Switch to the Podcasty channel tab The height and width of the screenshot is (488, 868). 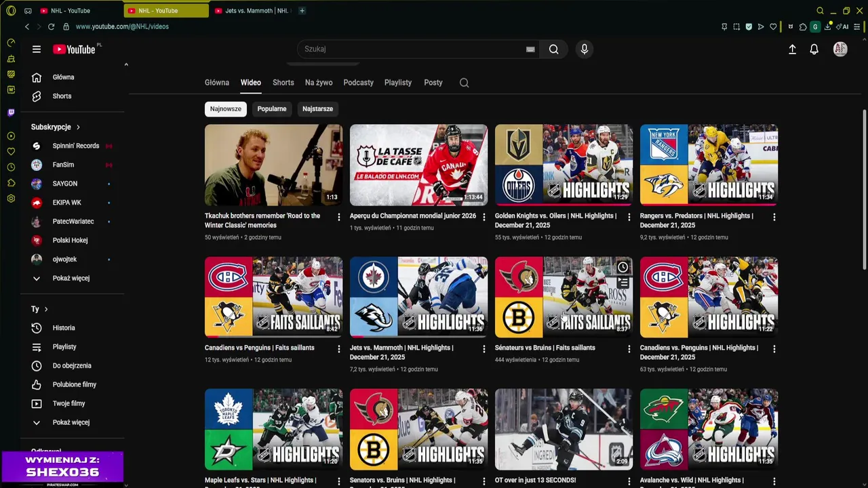[359, 83]
